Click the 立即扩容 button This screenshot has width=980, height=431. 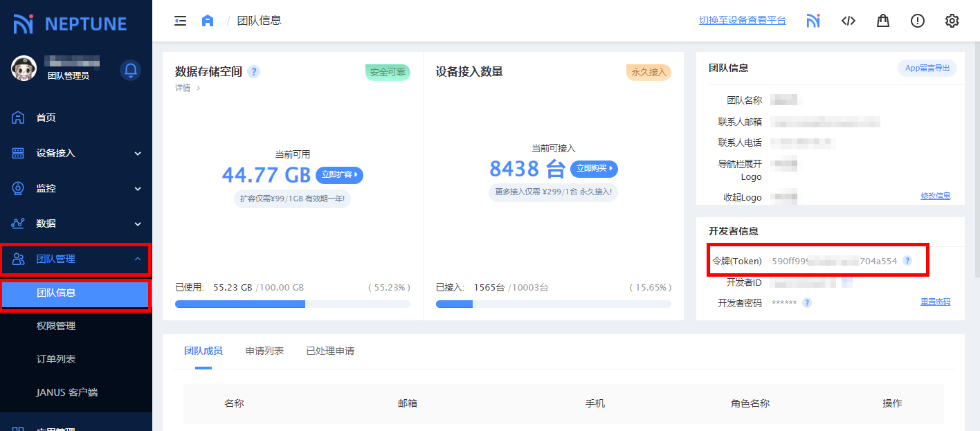(x=339, y=175)
